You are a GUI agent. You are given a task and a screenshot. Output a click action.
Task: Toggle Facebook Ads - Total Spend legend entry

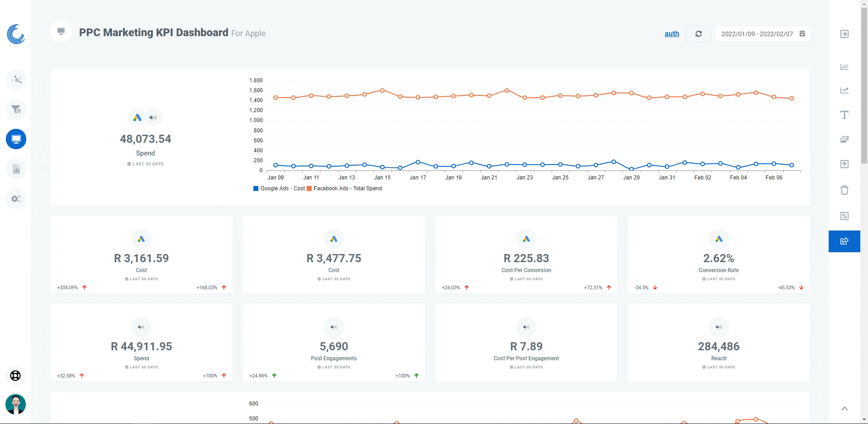coord(344,188)
